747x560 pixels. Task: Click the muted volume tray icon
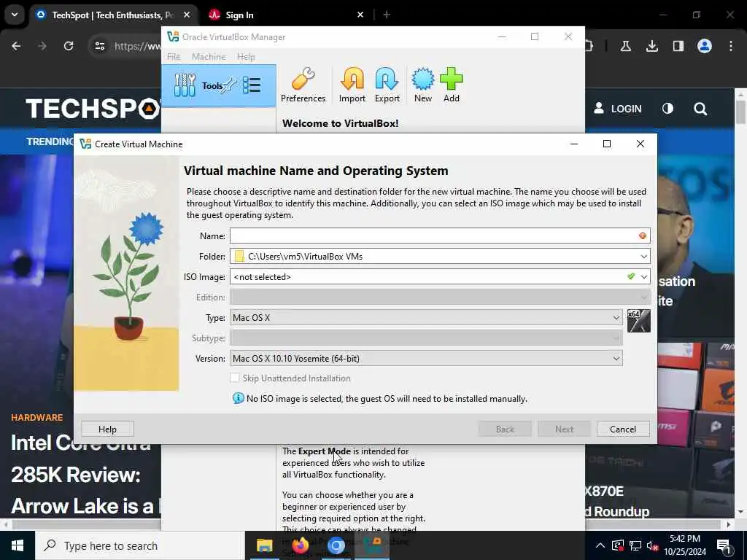652,545
